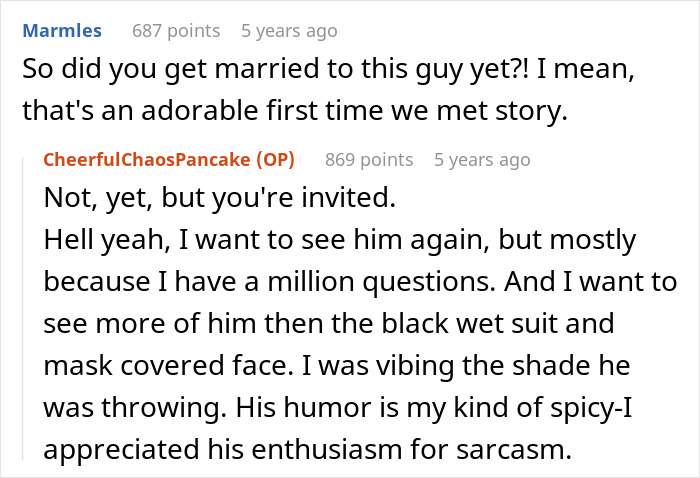Click the 687 points score
Image resolution: width=700 pixels, height=478 pixels.
(176, 31)
